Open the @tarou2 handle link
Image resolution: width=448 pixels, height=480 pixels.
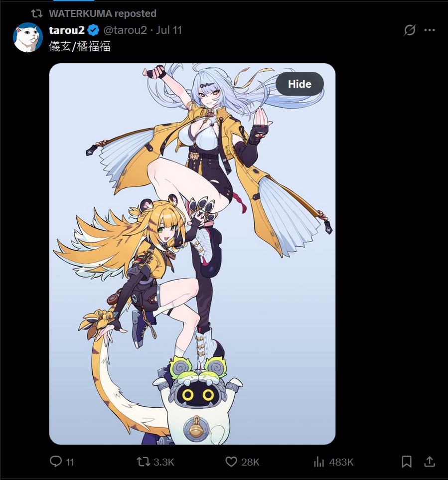tap(125, 30)
